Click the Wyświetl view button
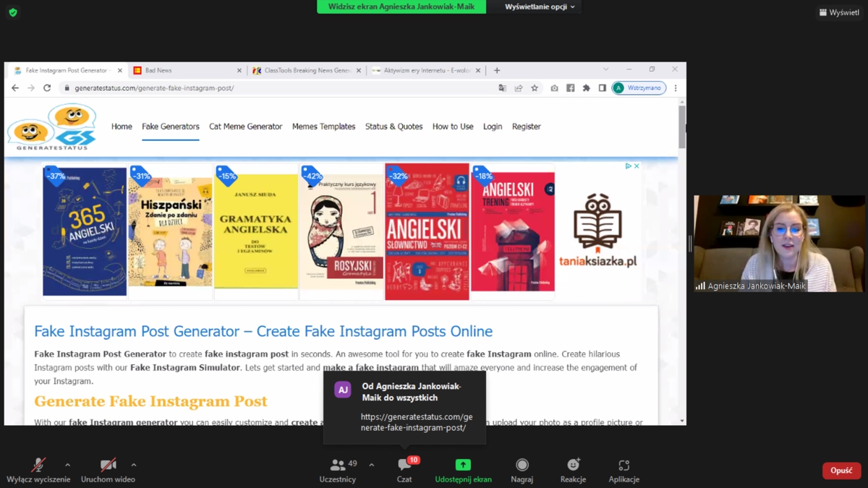868x488 pixels. (839, 12)
